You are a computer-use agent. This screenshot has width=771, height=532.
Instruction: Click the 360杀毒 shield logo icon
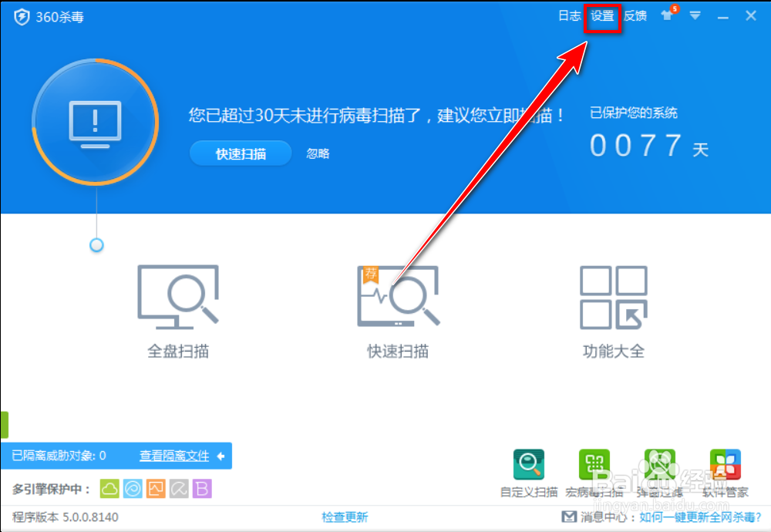(x=22, y=17)
